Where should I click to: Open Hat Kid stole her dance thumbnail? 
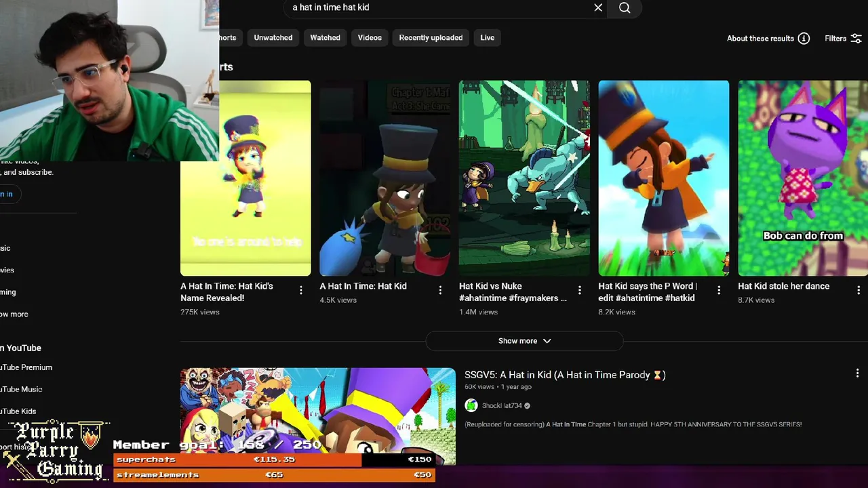pos(803,178)
